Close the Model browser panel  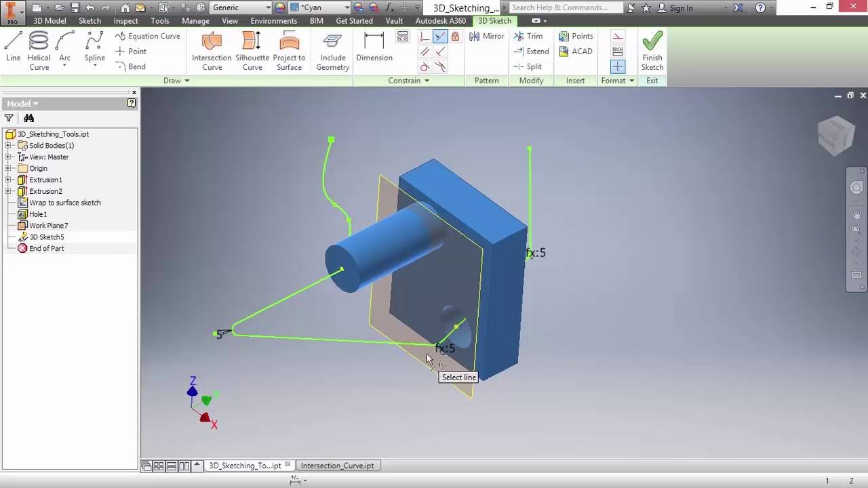[134, 92]
